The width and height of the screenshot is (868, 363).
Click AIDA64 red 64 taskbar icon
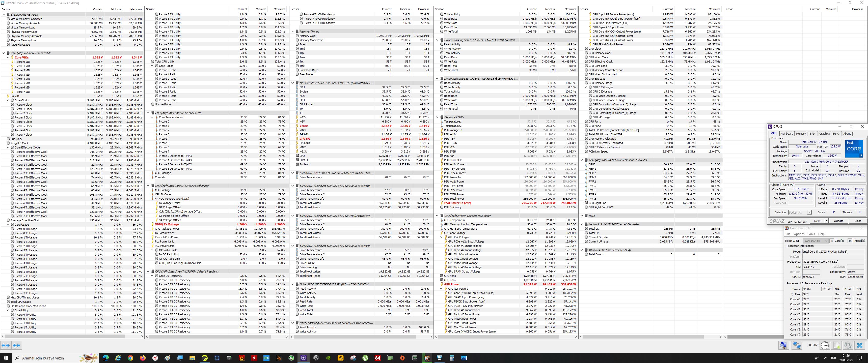point(378,358)
